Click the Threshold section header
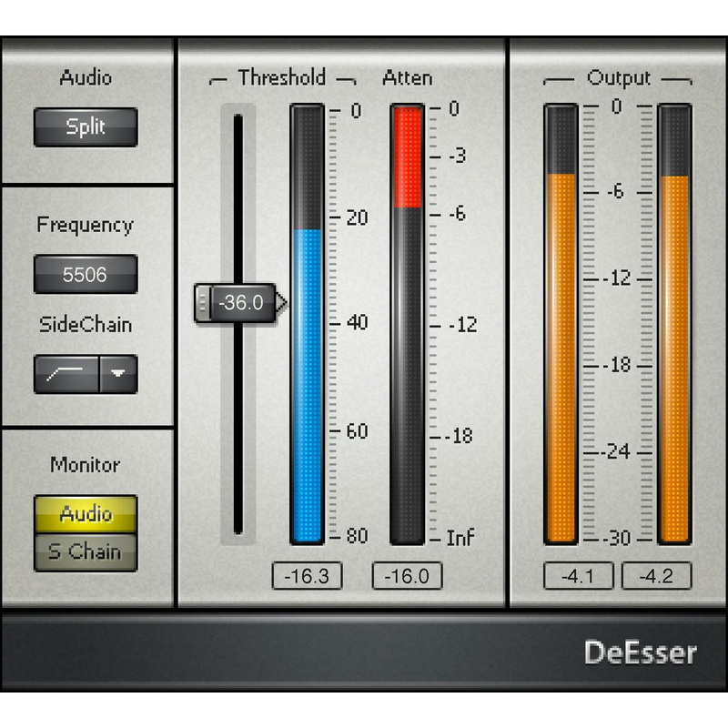 point(281,77)
